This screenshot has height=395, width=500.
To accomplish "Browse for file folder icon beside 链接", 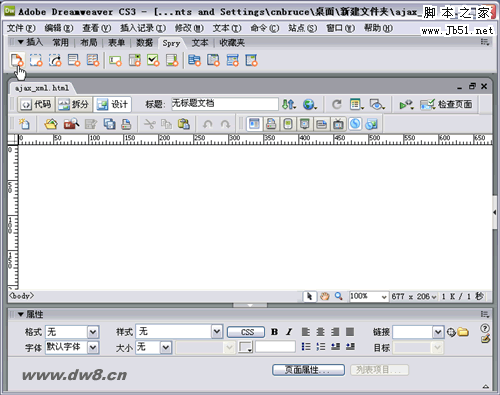I will (463, 332).
